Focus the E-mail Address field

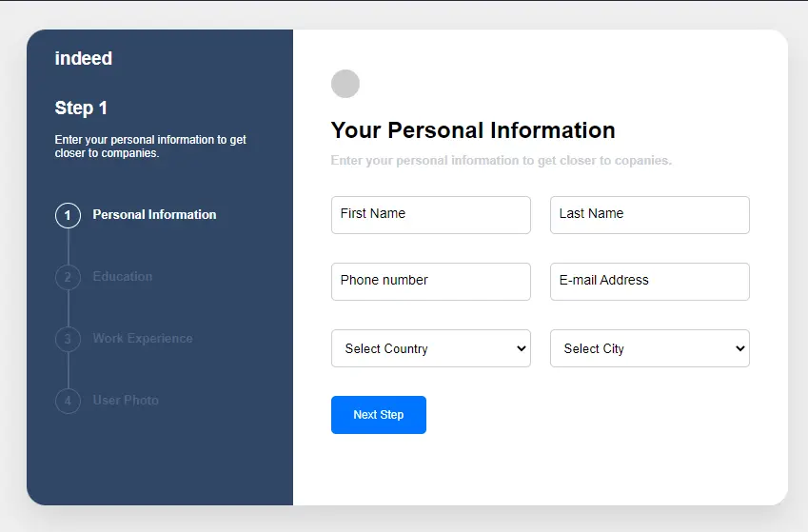pyautogui.click(x=650, y=282)
